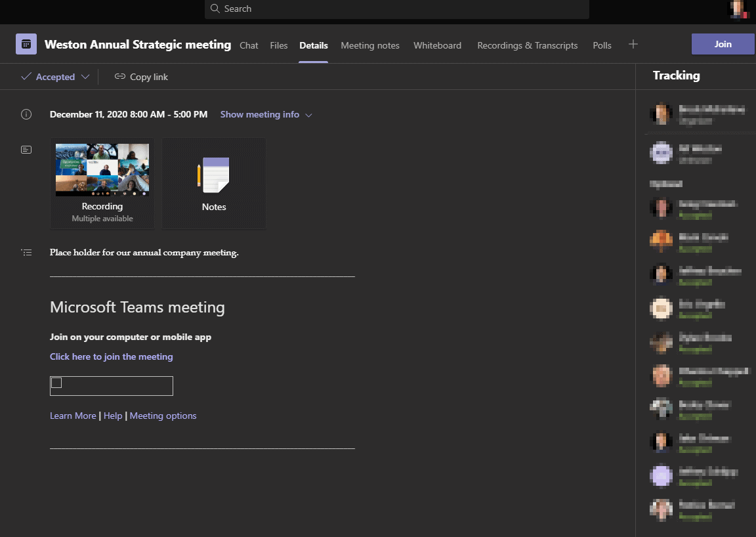Click the meeting calendar icon beside title
Viewport: 756px width, 537px height.
click(26, 45)
